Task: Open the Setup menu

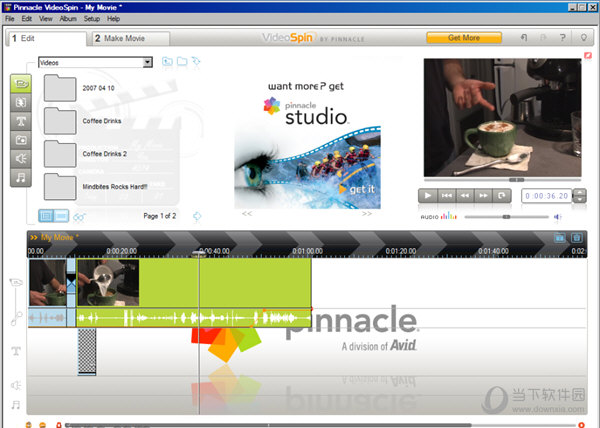Action: [91, 19]
